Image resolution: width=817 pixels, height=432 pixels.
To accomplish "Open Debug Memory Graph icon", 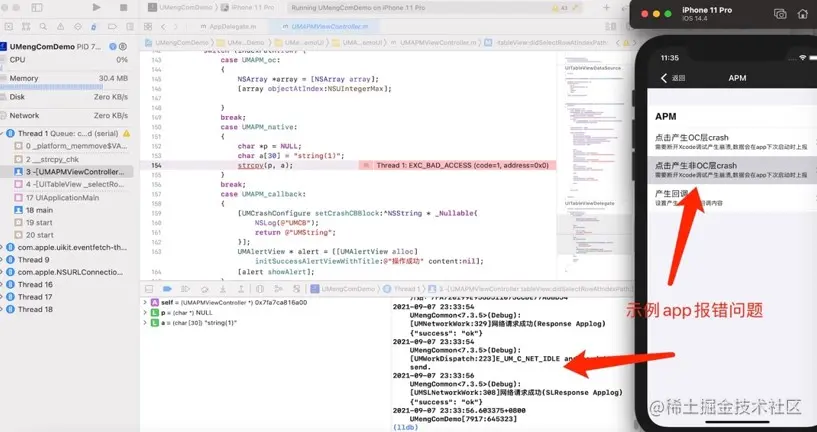I will point(278,289).
